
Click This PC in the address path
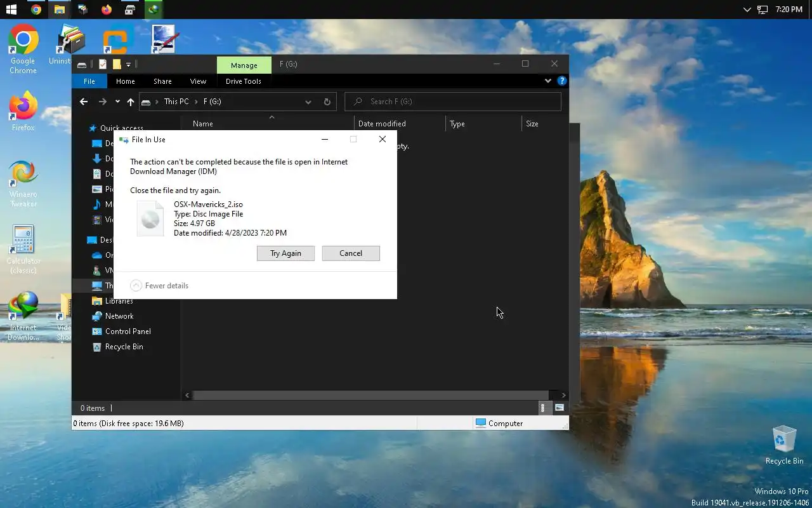pyautogui.click(x=176, y=102)
